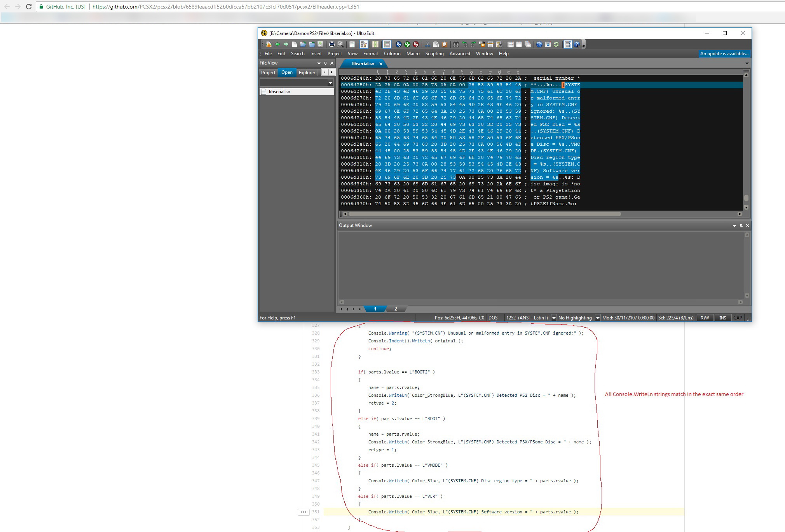Expand the code page encoding dropdown

pos(554,318)
